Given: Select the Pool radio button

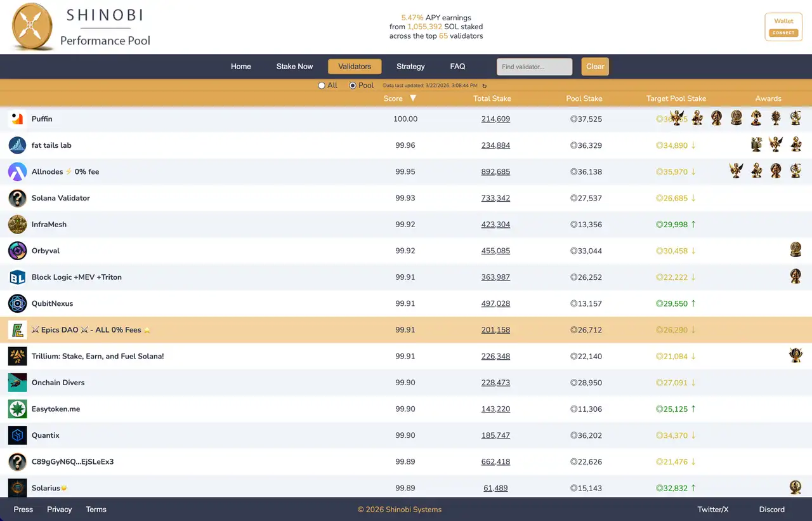Looking at the screenshot, I should pyautogui.click(x=351, y=85).
